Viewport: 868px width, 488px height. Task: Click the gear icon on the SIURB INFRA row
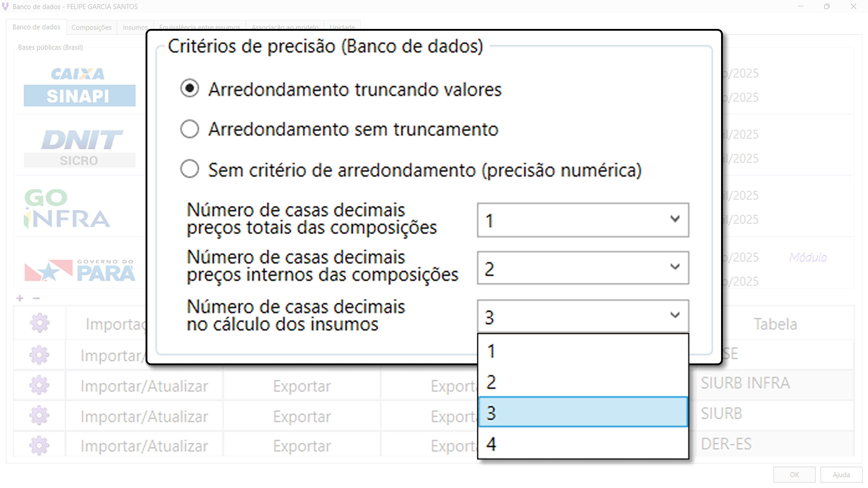coord(39,385)
